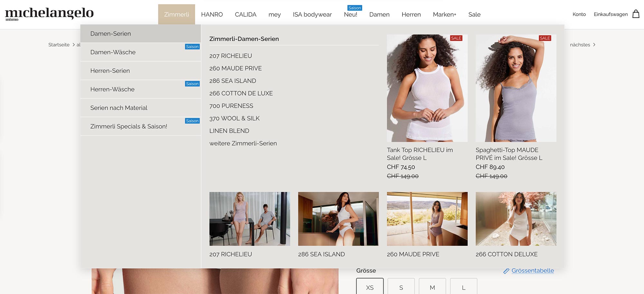Open LINEN BLEND series link

pyautogui.click(x=229, y=131)
